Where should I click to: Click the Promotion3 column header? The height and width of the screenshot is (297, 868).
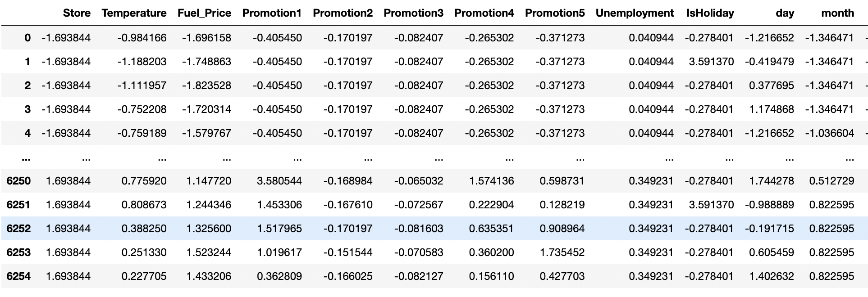click(413, 13)
